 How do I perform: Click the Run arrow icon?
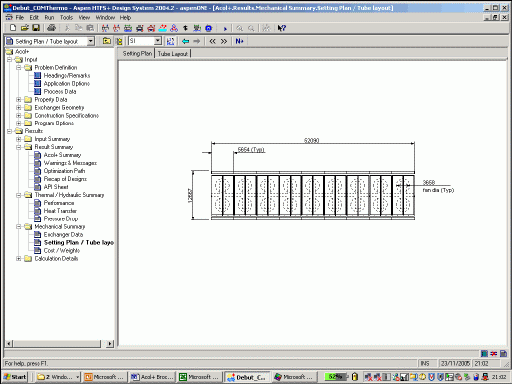pyautogui.click(x=225, y=29)
